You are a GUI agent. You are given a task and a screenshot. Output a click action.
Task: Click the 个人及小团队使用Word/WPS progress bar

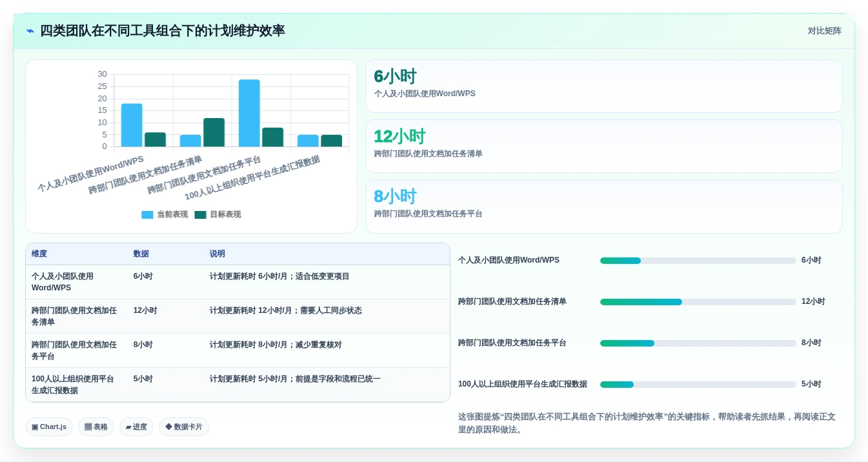click(698, 261)
